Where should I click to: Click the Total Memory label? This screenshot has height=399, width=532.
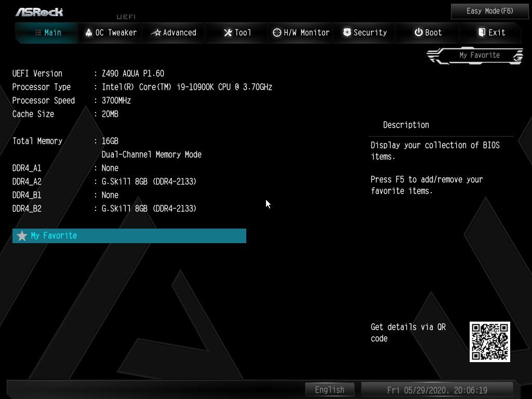(x=37, y=141)
